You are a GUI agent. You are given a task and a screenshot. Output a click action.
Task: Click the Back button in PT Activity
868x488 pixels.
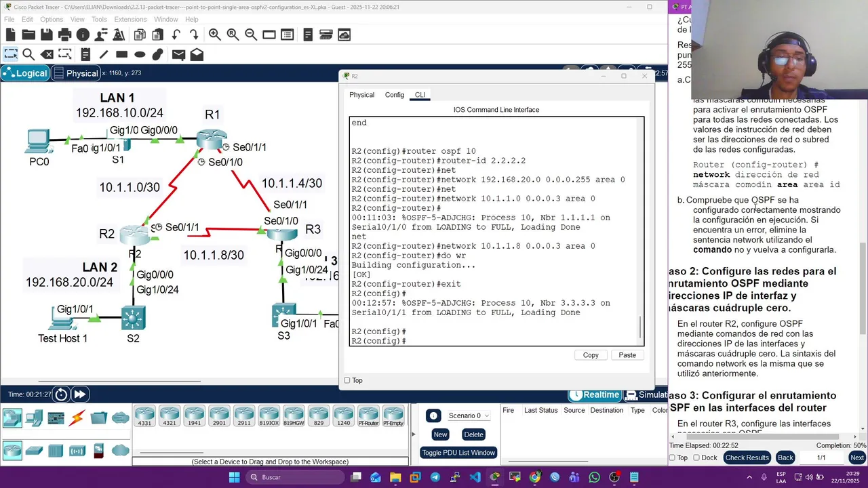pyautogui.click(x=785, y=457)
